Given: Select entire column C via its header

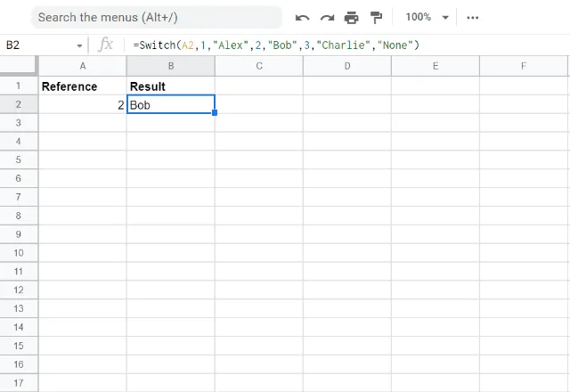Looking at the screenshot, I should pos(258,66).
